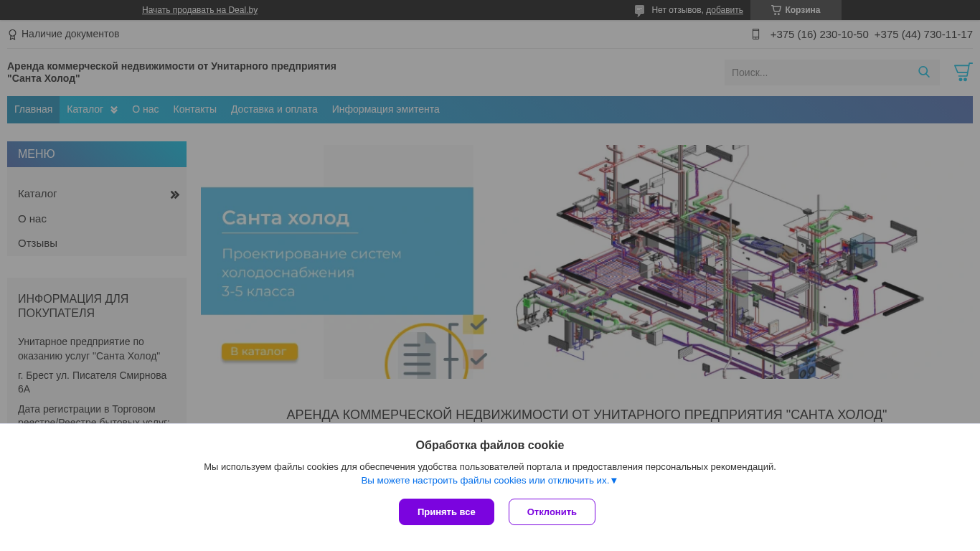The image size is (980, 551).
Task: Click the ИНФОРМАЦИЯ ДЛЯ ПОКУПАТЕЛЯ heading
Action: tap(73, 306)
